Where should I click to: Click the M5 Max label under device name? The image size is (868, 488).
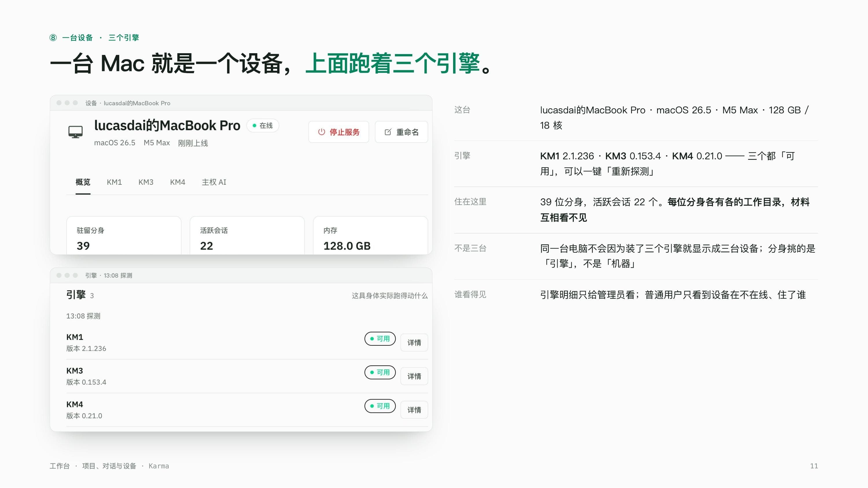[157, 143]
